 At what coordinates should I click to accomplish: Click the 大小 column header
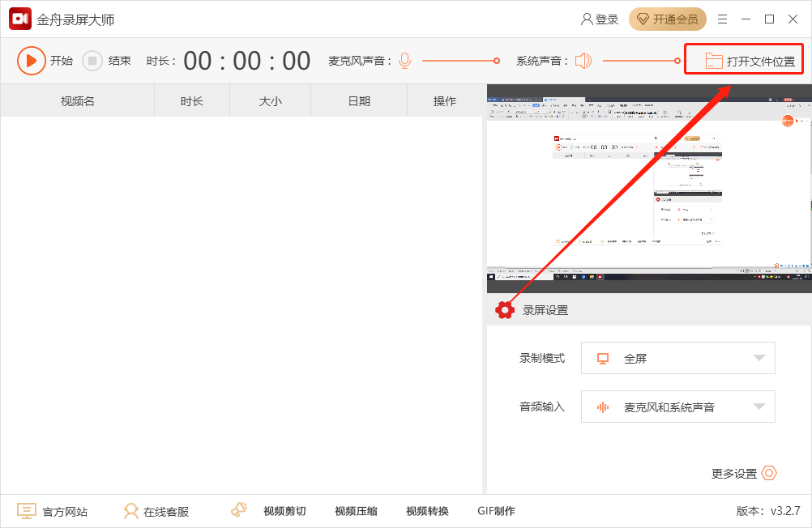(x=271, y=101)
